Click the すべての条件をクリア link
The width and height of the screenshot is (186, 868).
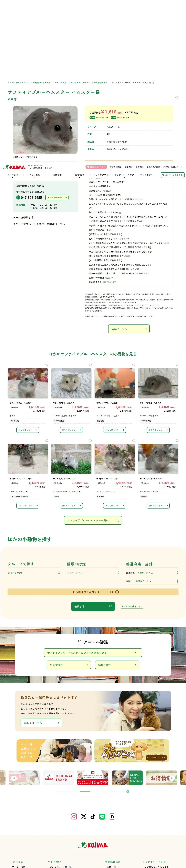click(132, 606)
